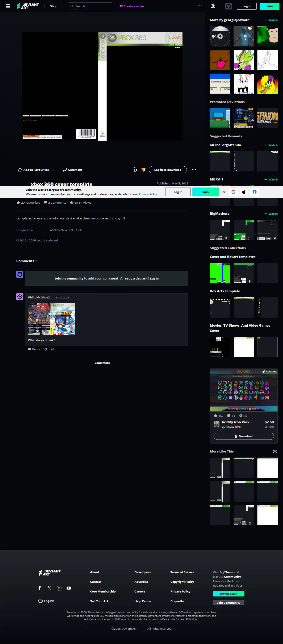
Task: Focus the Search input field
Action: 90,6
